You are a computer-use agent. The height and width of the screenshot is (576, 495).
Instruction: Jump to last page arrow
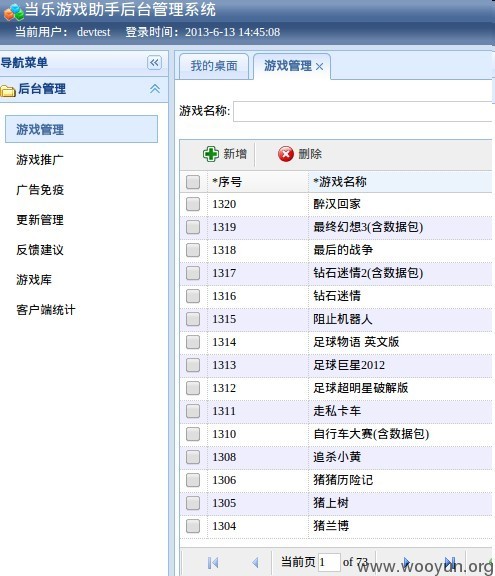[450, 562]
